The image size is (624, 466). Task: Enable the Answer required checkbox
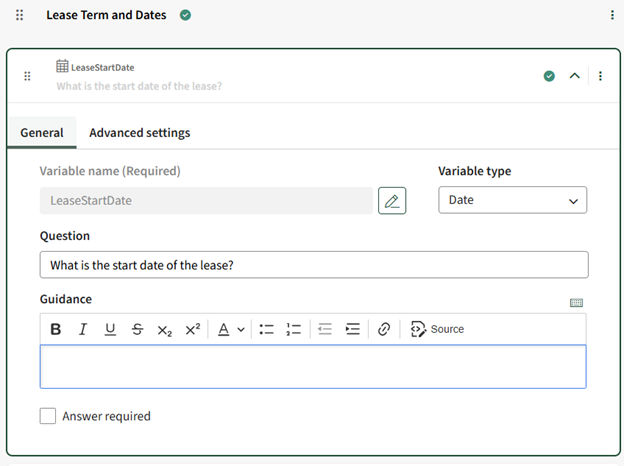[x=48, y=416]
